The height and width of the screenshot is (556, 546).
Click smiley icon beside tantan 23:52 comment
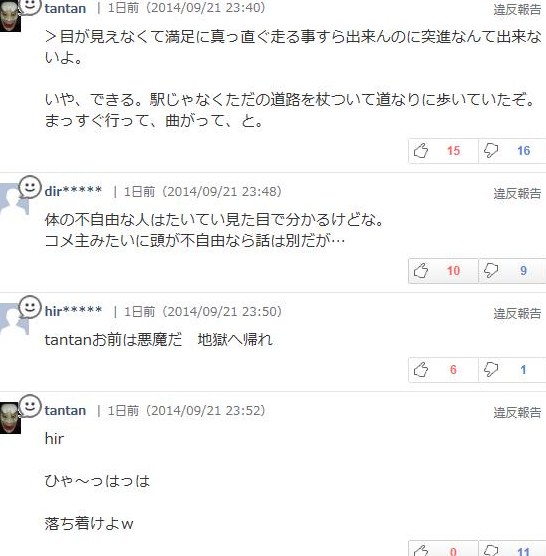point(30,406)
